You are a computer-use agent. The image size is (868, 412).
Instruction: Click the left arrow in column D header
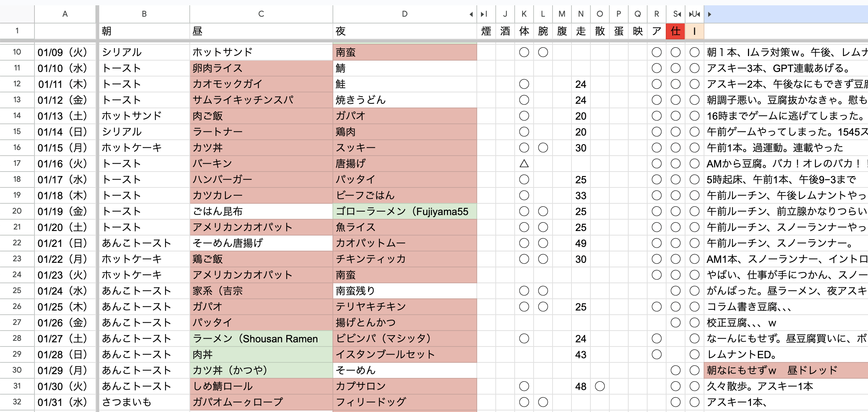click(471, 14)
